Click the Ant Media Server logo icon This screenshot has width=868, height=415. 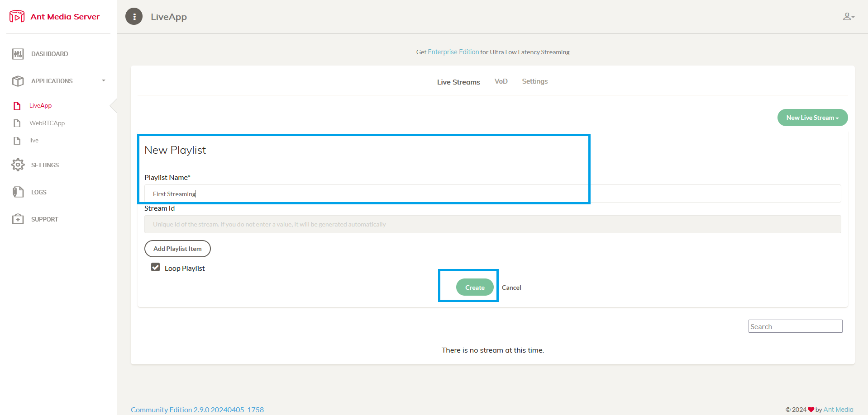coord(17,16)
